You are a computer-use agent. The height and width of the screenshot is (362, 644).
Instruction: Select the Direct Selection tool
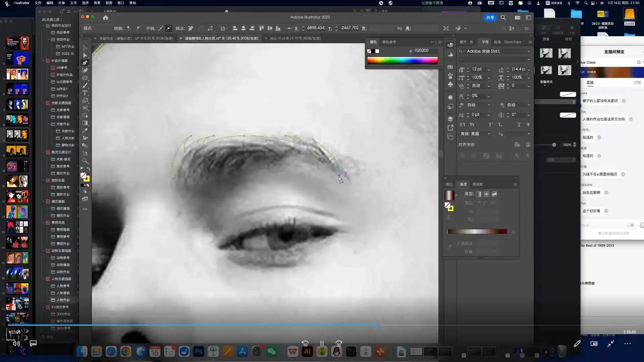click(85, 55)
